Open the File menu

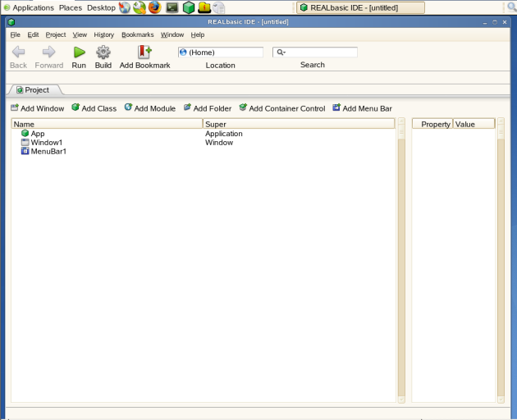[x=15, y=34]
